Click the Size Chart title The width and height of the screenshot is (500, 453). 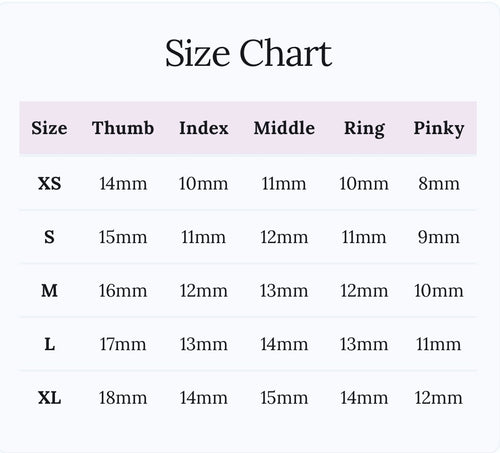point(249,53)
